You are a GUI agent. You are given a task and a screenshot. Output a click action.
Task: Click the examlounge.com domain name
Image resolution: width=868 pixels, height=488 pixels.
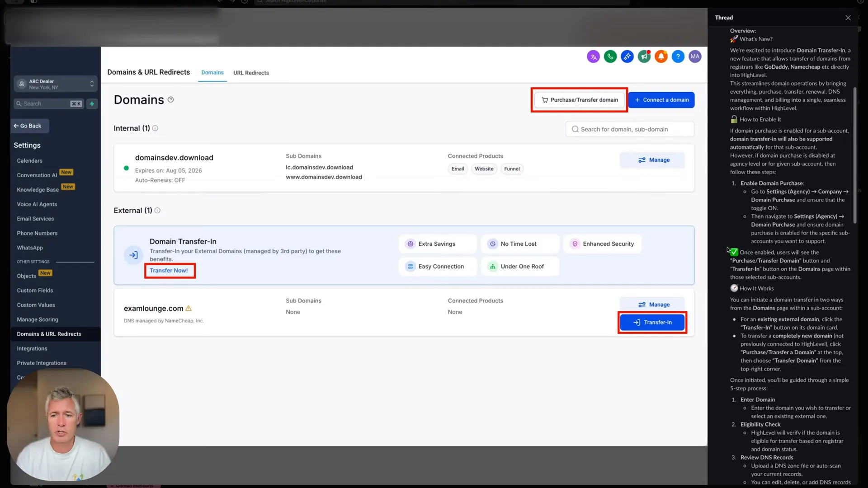click(153, 309)
